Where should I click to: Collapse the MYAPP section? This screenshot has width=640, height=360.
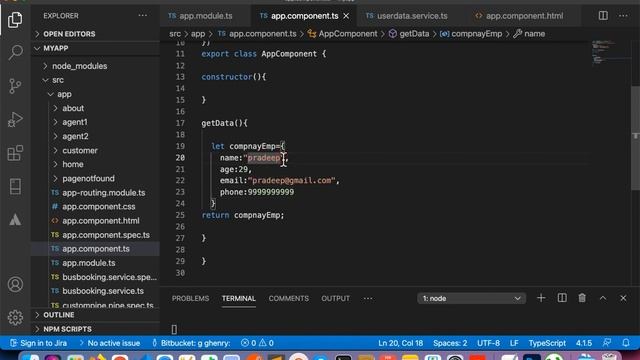[96, 48]
